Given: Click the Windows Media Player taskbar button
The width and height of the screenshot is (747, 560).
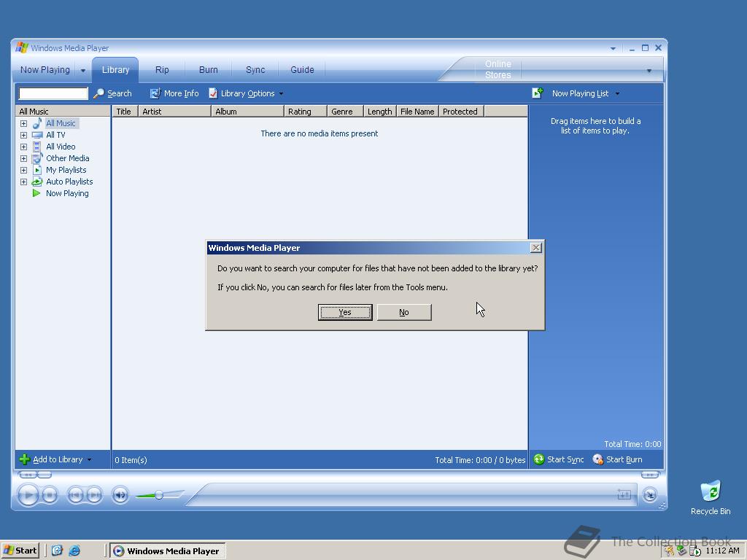Looking at the screenshot, I should [x=167, y=551].
